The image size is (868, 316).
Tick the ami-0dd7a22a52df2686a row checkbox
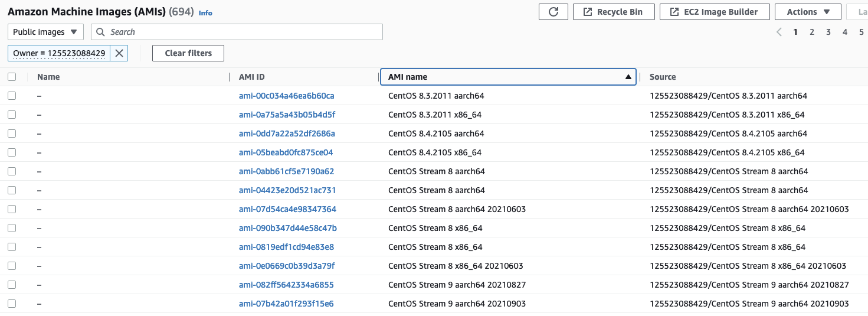12,133
